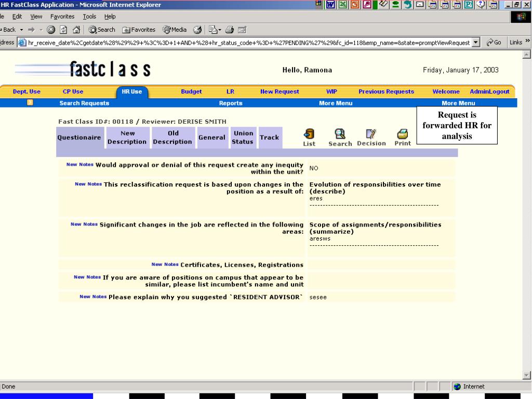Click the question-mark help icon in the Office shortcut bar

tap(481, 5)
